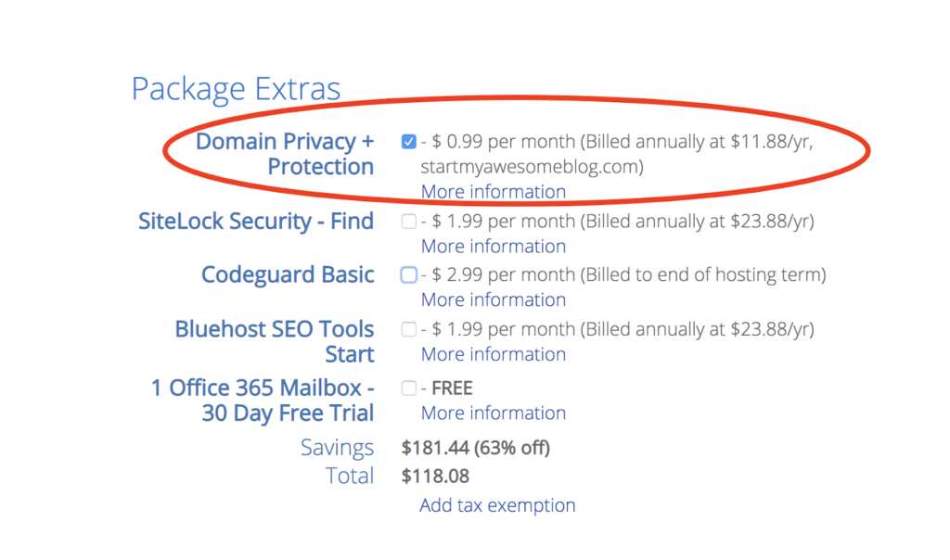The width and height of the screenshot is (950, 560).
Task: Uncheck the Domain Privacy + Protection checkbox
Action: point(408,142)
